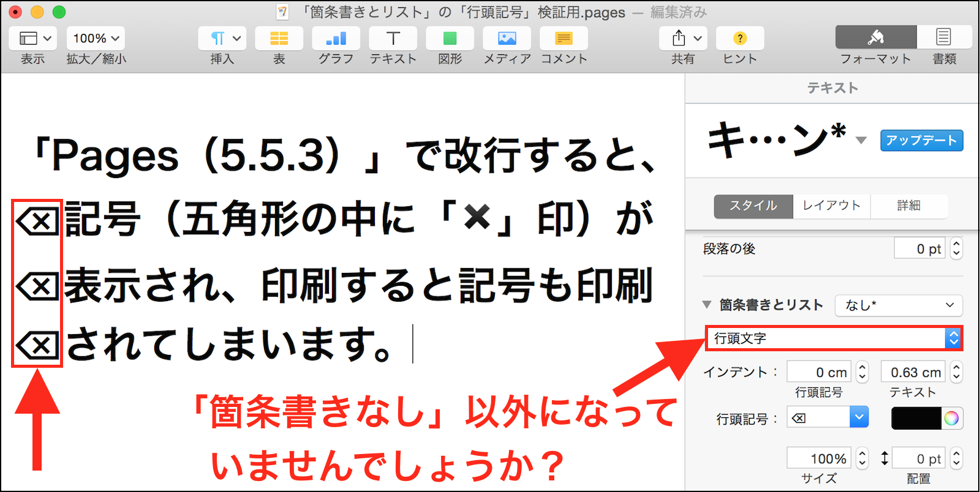
Task: Click the bullet 配置 0 pt field
Action: click(x=919, y=458)
